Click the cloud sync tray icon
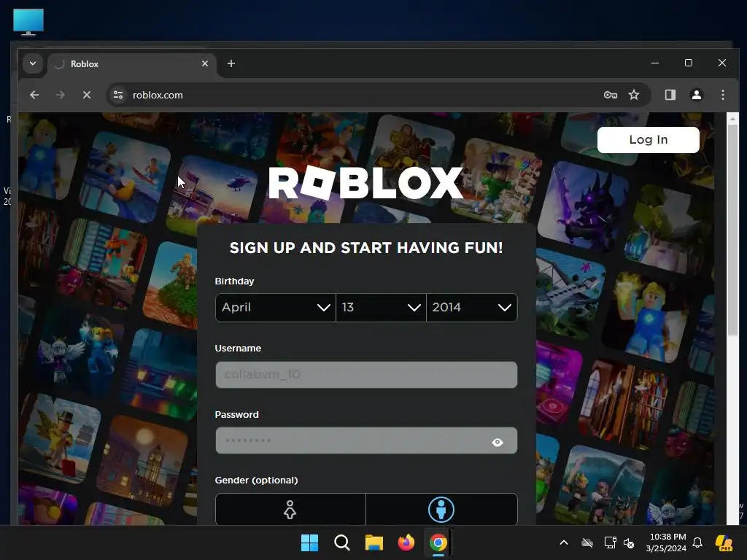This screenshot has width=747, height=560. click(587, 542)
